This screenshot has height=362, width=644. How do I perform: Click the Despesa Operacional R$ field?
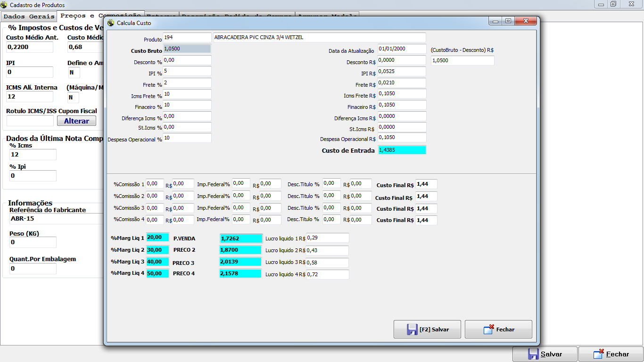click(x=402, y=138)
